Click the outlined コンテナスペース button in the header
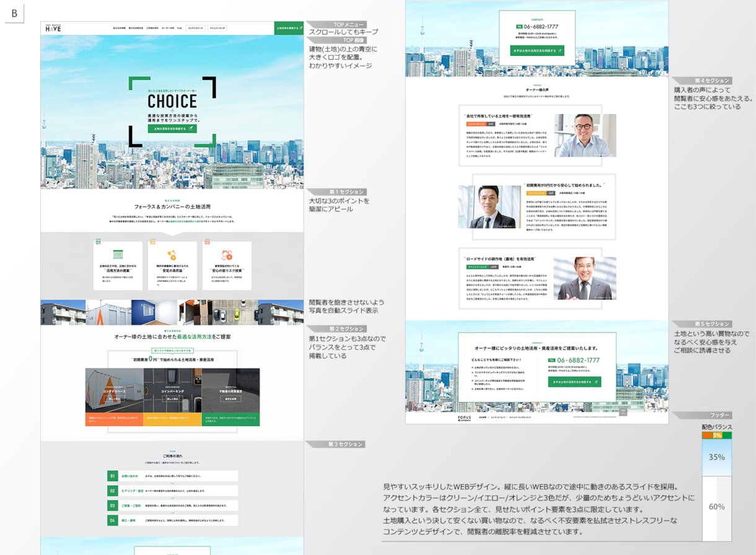 click(x=195, y=29)
